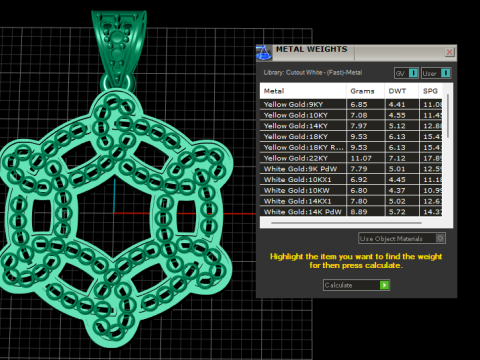Select the Yellow Gold:18KY R... row
Viewport: 480px width, 360px height.
tap(351, 147)
